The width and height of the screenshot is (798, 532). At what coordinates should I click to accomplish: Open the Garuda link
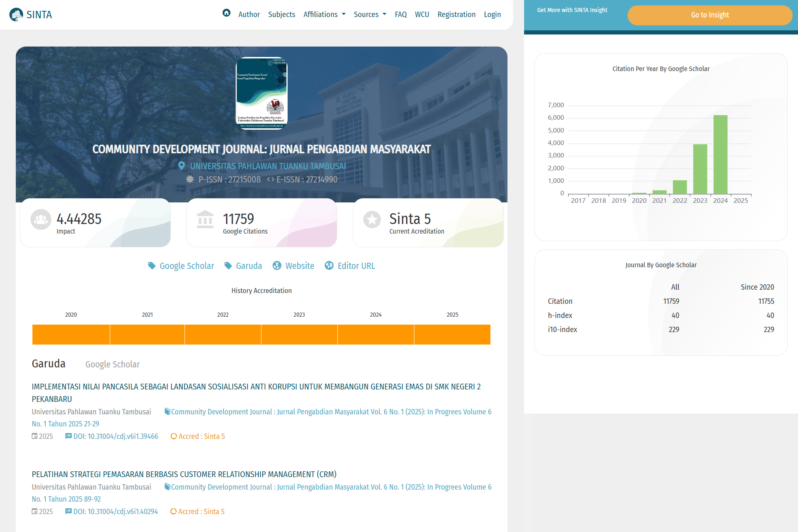click(249, 266)
